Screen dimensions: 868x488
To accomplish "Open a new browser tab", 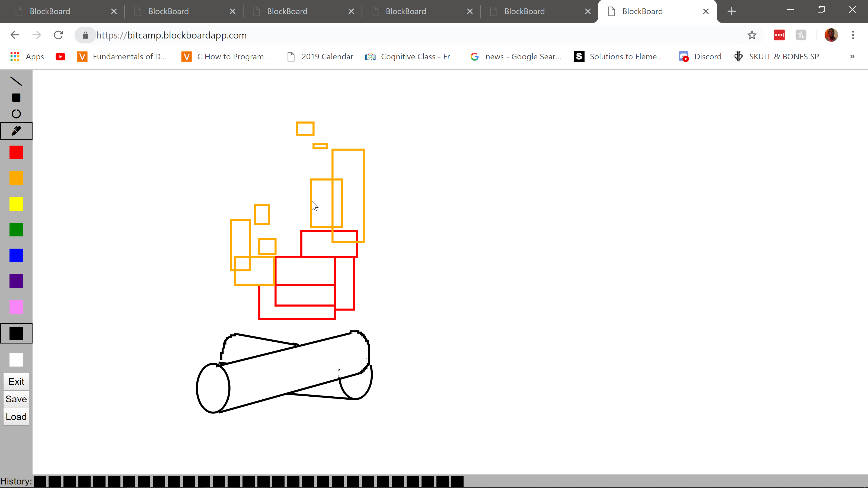I will tap(731, 11).
